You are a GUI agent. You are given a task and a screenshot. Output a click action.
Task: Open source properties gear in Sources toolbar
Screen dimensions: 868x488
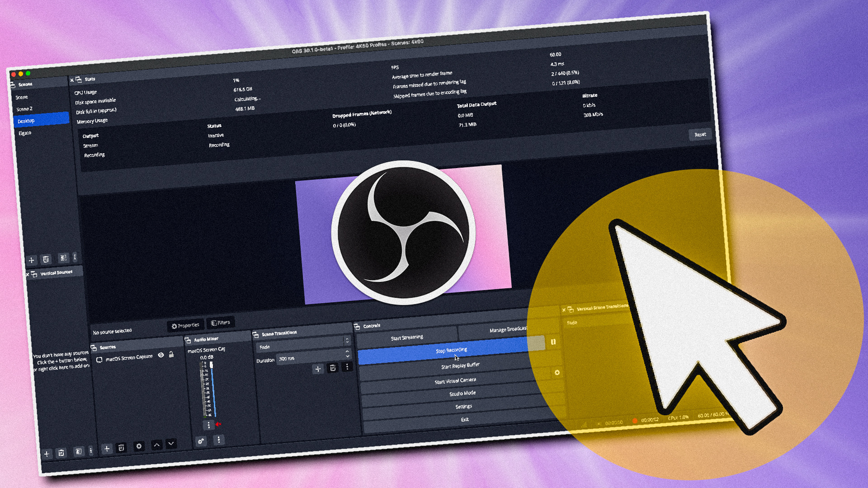tap(139, 446)
